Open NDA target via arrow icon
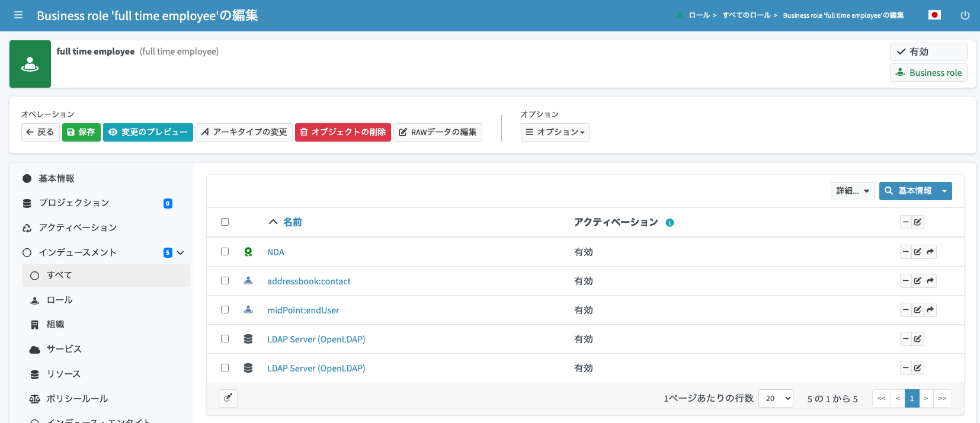 [x=930, y=252]
